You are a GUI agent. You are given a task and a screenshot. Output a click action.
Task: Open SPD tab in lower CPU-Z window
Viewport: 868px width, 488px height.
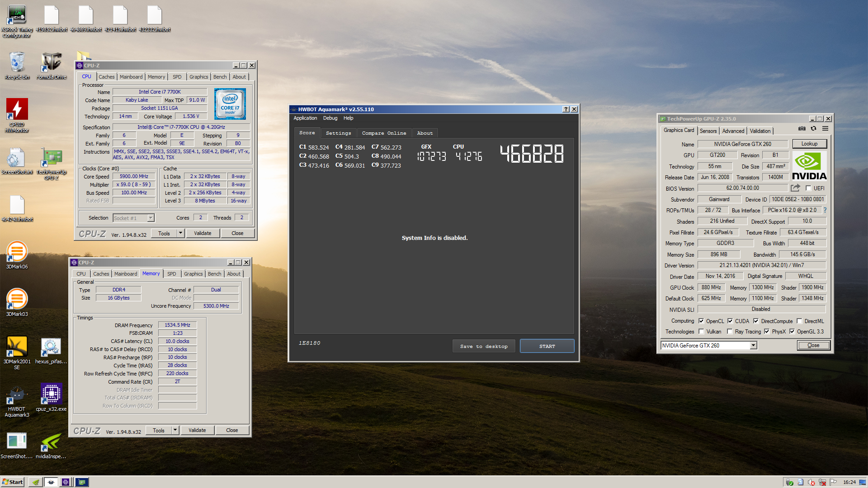[172, 274]
